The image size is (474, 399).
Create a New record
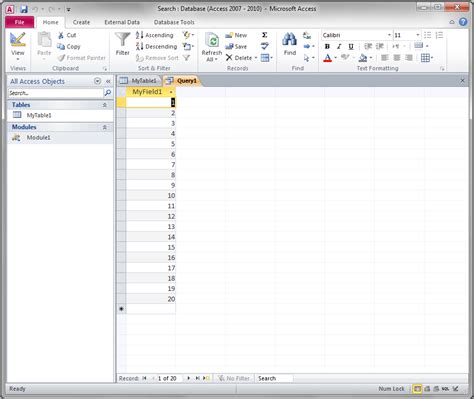tap(236, 35)
